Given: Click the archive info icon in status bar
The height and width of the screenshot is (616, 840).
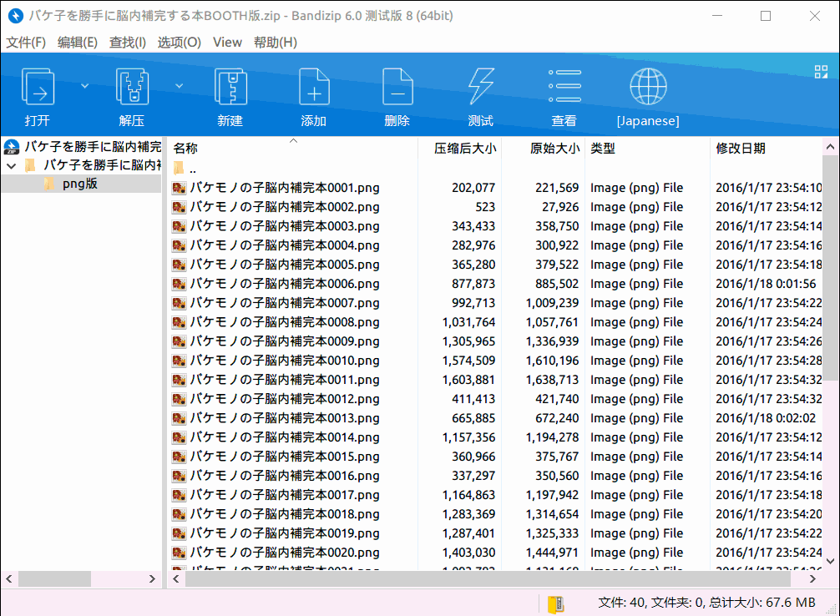Looking at the screenshot, I should pos(555,604).
